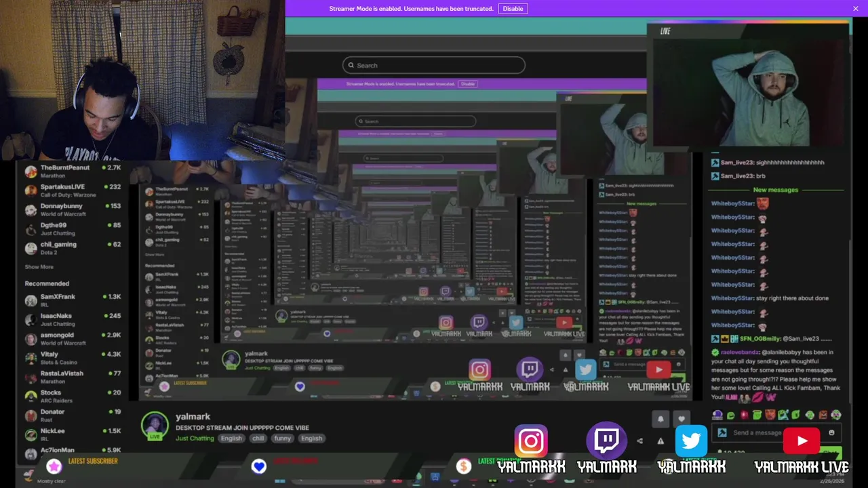The image size is (868, 488).
Task: Open the emoji picker in chat input
Action: click(831, 433)
